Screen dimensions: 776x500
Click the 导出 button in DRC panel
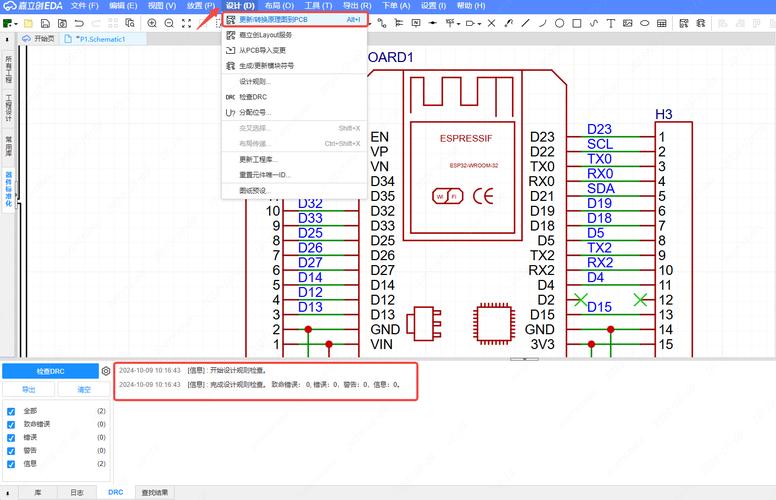coord(29,390)
